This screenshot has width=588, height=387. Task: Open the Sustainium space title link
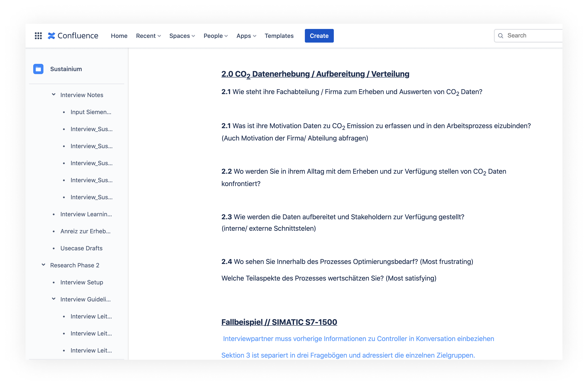tap(66, 69)
